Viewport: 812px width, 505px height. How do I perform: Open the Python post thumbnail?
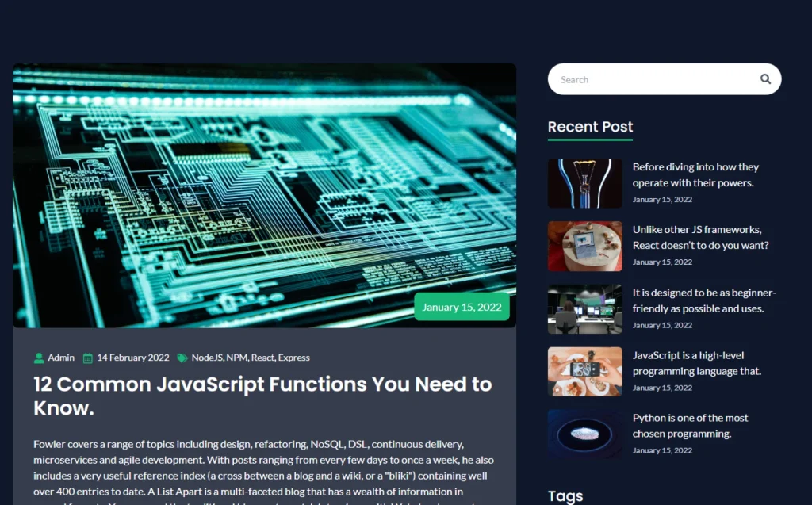pyautogui.click(x=584, y=434)
